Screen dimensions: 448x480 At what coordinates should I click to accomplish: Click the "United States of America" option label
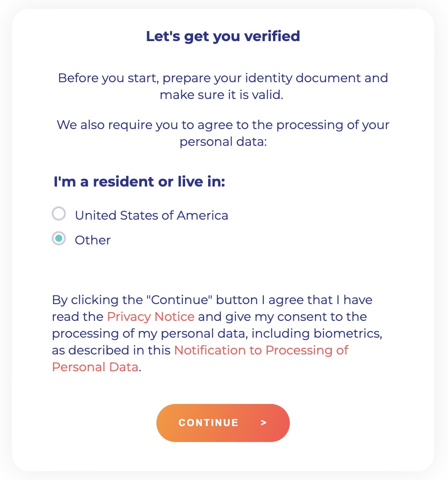pos(152,216)
